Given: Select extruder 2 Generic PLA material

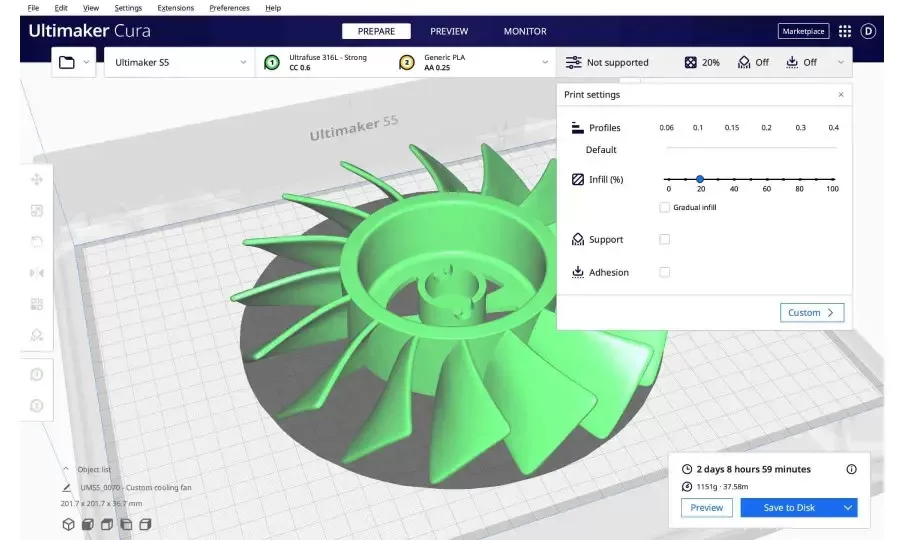Looking at the screenshot, I should 434,62.
